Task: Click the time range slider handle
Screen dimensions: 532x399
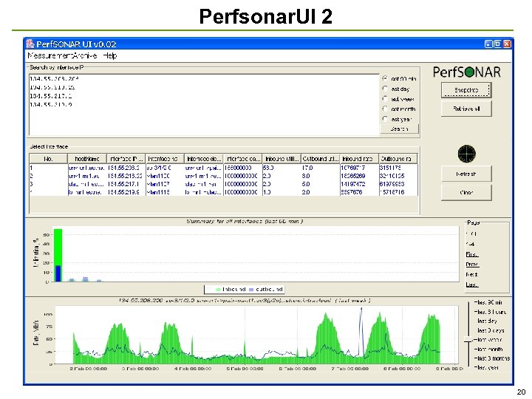Action: (468, 339)
